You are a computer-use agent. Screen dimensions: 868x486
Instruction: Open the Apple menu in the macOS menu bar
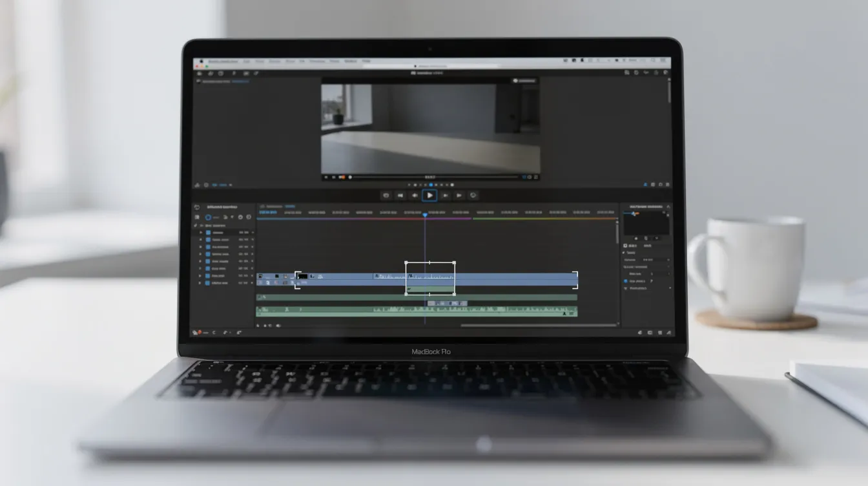tap(201, 61)
